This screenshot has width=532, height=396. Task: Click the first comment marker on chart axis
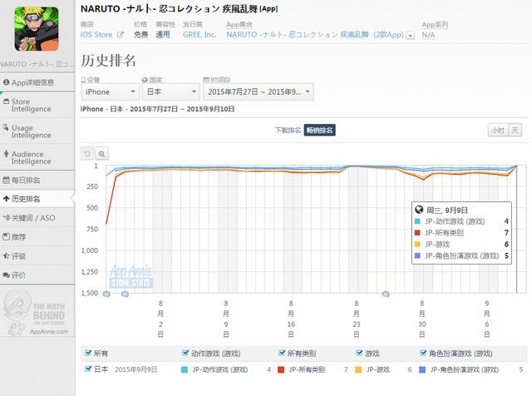pos(105,295)
